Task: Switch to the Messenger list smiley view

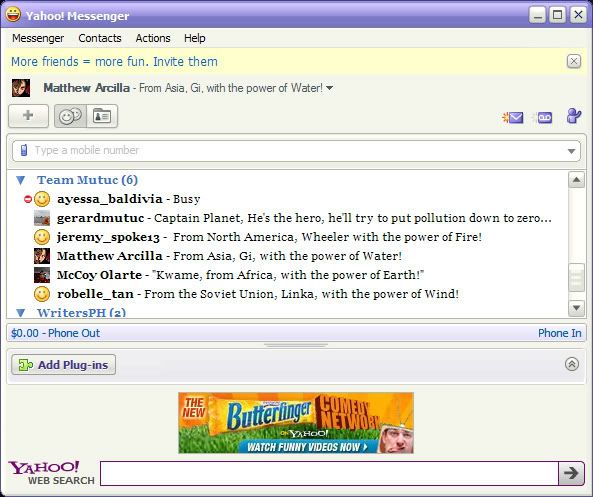Action: [70, 116]
